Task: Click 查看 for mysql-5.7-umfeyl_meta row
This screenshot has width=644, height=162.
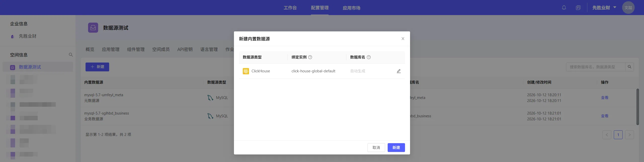Action: click(605, 98)
